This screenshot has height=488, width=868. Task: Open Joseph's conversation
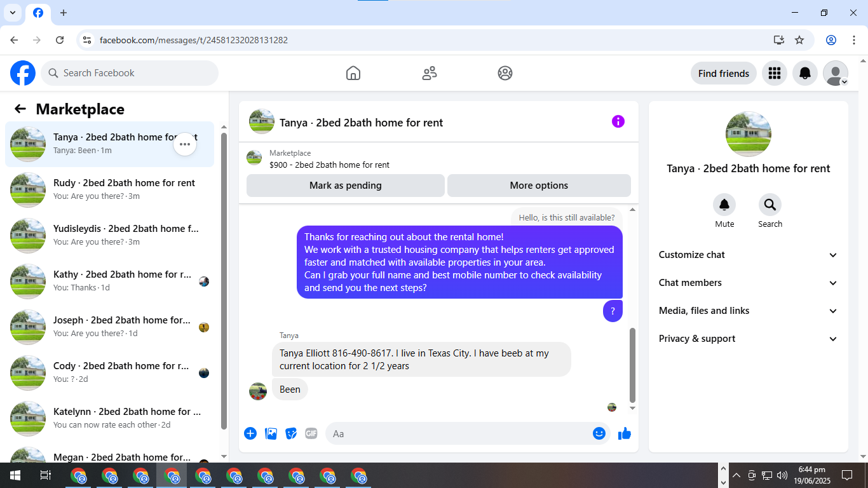point(110,327)
